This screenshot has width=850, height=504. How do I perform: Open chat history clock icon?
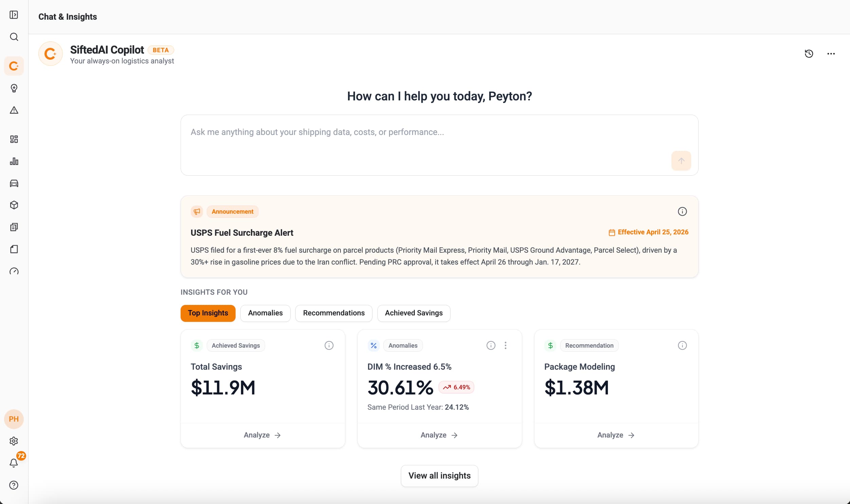point(809,54)
